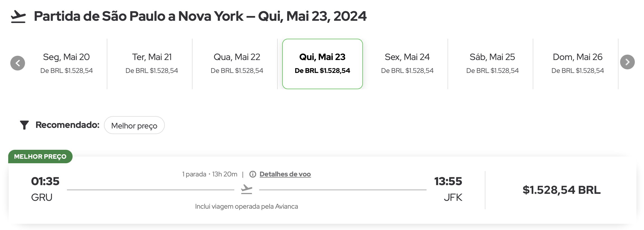This screenshot has height=230, width=644.
Task: Choose Qua, Mai 22 date option
Action: (x=237, y=64)
